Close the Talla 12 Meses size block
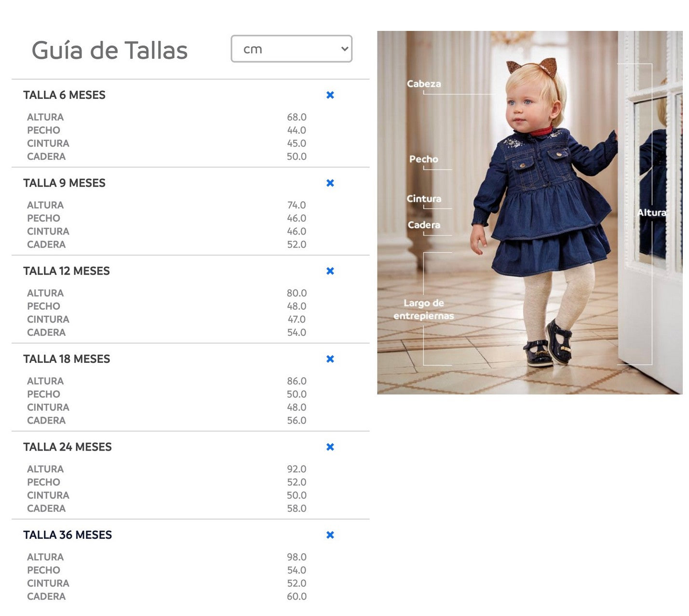Viewport: 689px width, 616px height. coord(330,271)
